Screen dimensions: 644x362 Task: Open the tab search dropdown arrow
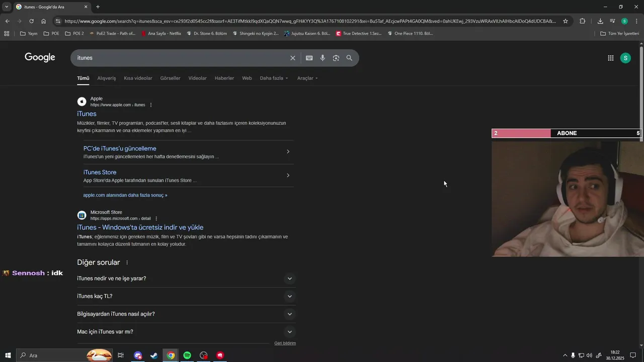[7, 7]
